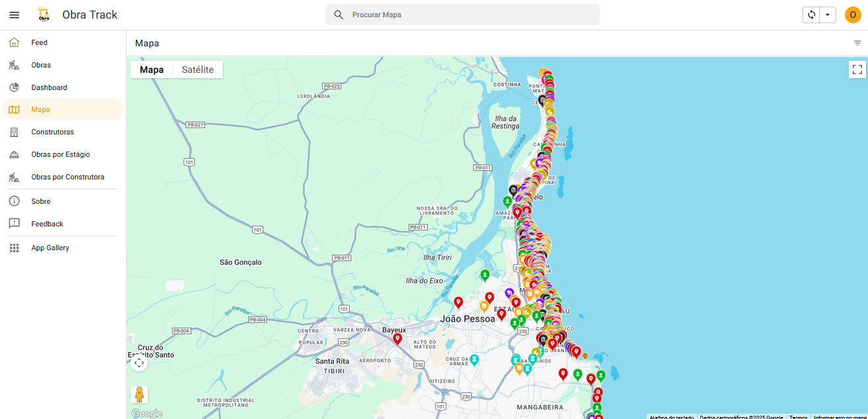Open the Feedback page
Viewport: 868px width, 419px height.
pyautogui.click(x=47, y=224)
